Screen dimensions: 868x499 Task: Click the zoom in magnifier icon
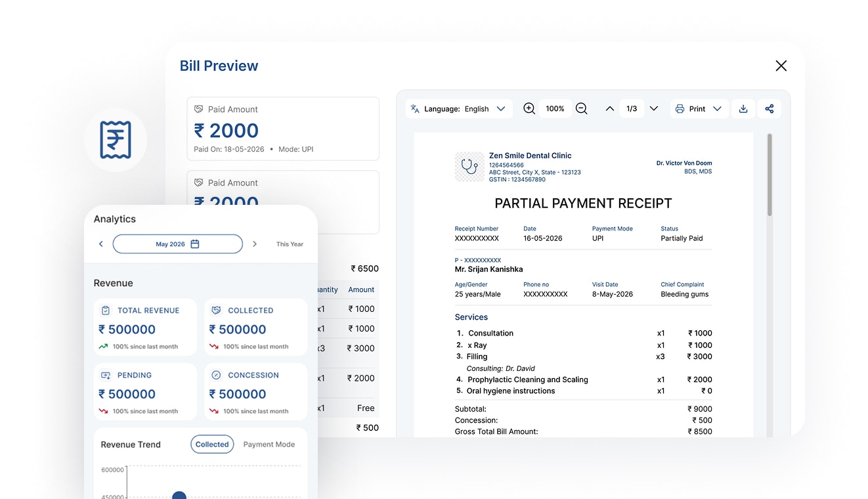pyautogui.click(x=529, y=109)
